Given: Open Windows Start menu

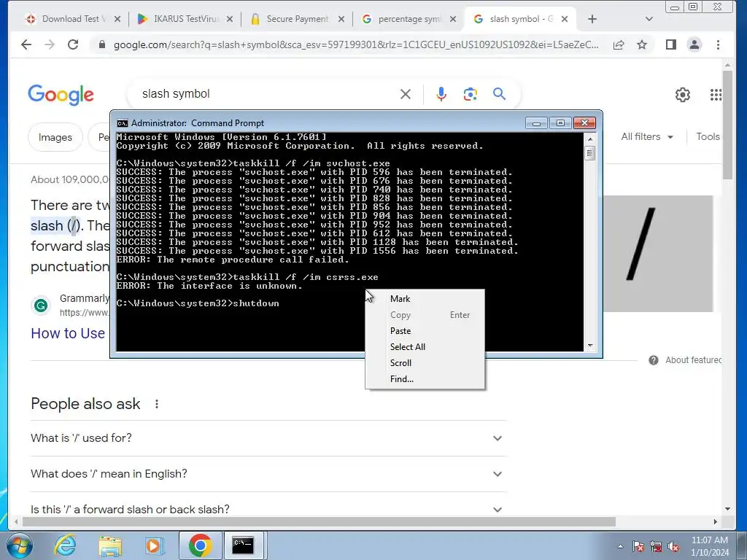Looking at the screenshot, I should tap(20, 545).
